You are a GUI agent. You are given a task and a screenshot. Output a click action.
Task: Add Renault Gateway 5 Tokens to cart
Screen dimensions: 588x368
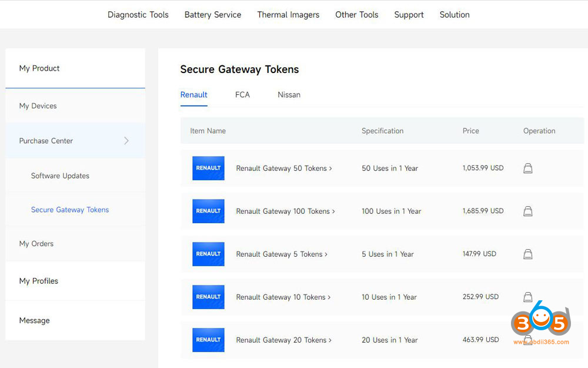[x=527, y=254]
